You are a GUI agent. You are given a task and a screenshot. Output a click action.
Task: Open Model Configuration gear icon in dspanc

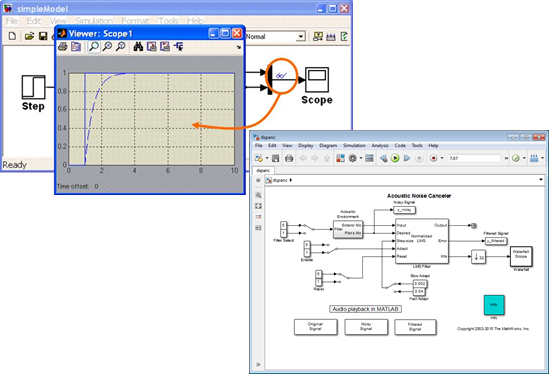353,158
